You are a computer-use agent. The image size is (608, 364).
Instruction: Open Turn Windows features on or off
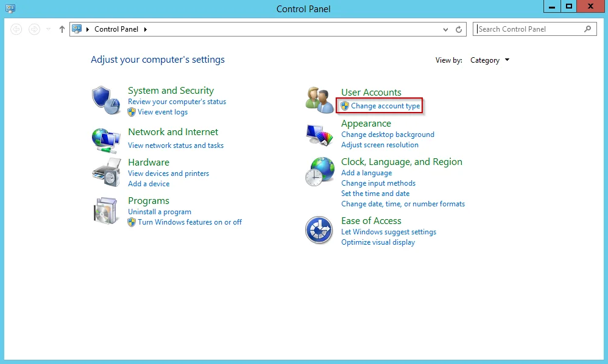click(x=189, y=222)
